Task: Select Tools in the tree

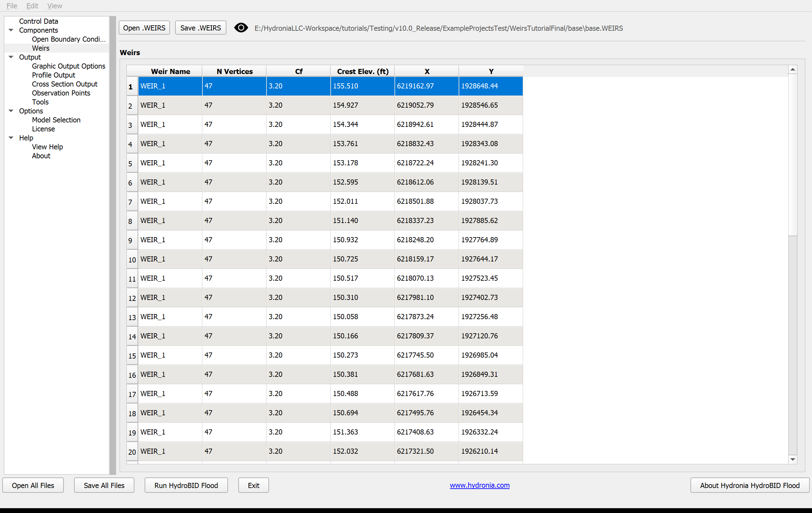Action: (40, 102)
